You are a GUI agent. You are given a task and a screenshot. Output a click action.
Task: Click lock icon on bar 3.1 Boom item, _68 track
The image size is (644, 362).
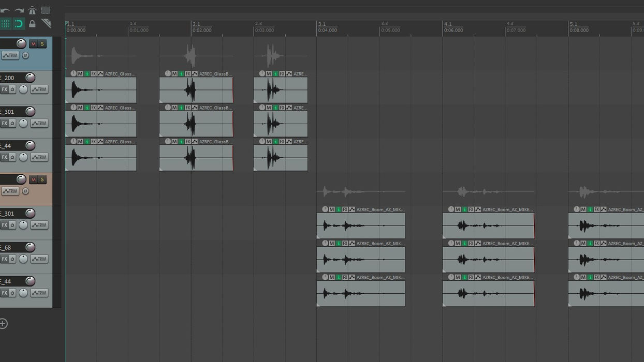tap(325, 244)
